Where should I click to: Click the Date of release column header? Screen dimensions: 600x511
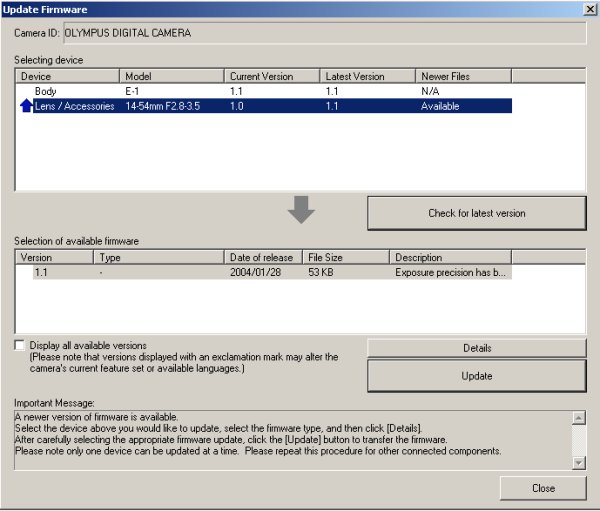pyautogui.click(x=264, y=257)
